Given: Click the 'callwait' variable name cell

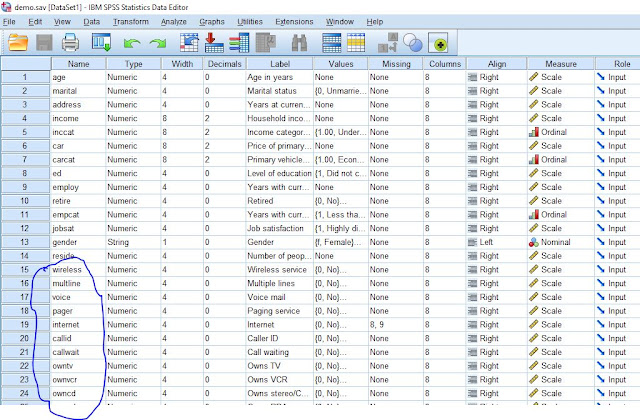Looking at the screenshot, I should click(78, 352).
